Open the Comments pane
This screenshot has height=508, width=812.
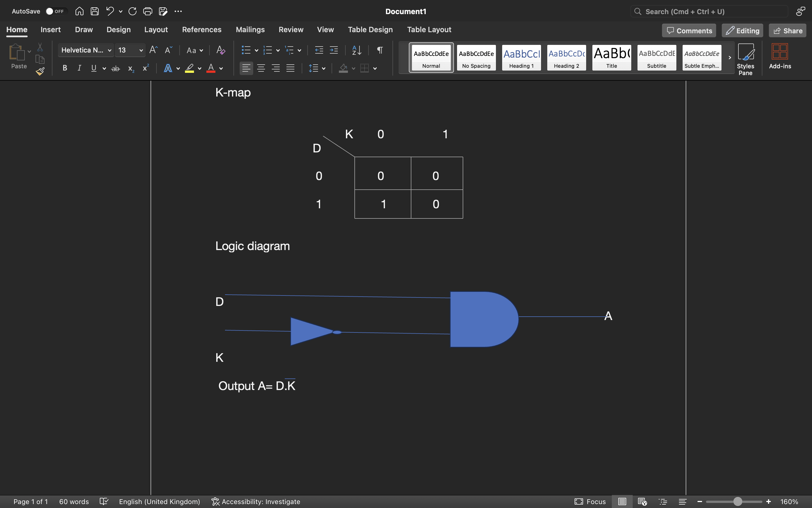click(689, 30)
